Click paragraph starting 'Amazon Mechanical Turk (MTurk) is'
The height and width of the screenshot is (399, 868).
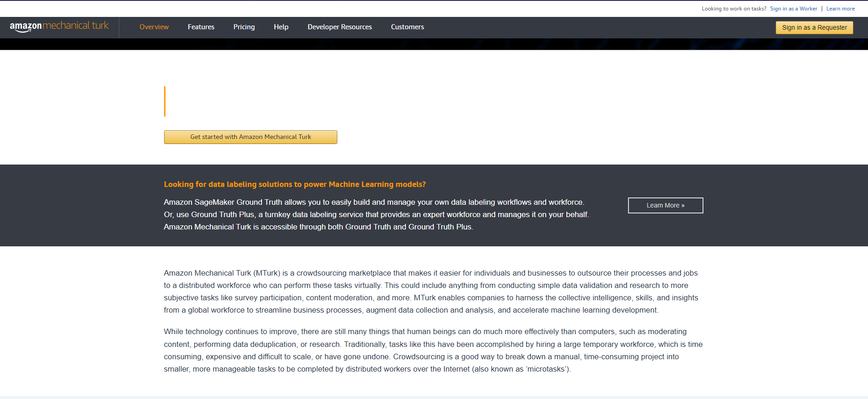(x=431, y=292)
